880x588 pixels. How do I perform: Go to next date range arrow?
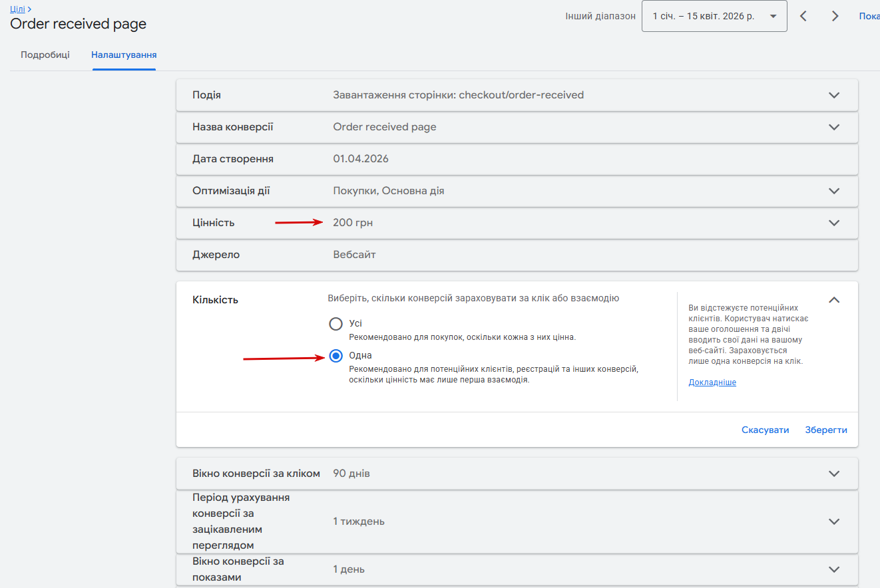click(x=835, y=16)
